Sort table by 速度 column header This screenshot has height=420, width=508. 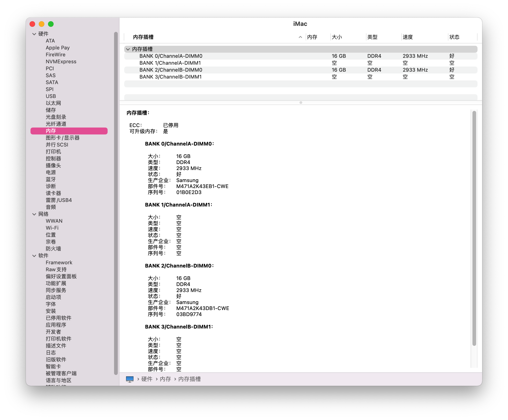pos(408,37)
